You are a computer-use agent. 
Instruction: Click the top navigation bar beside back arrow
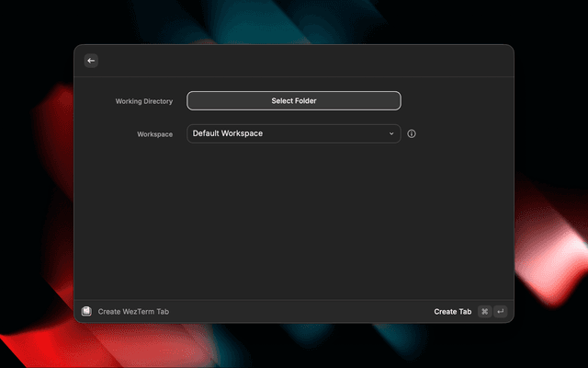pos(294,61)
